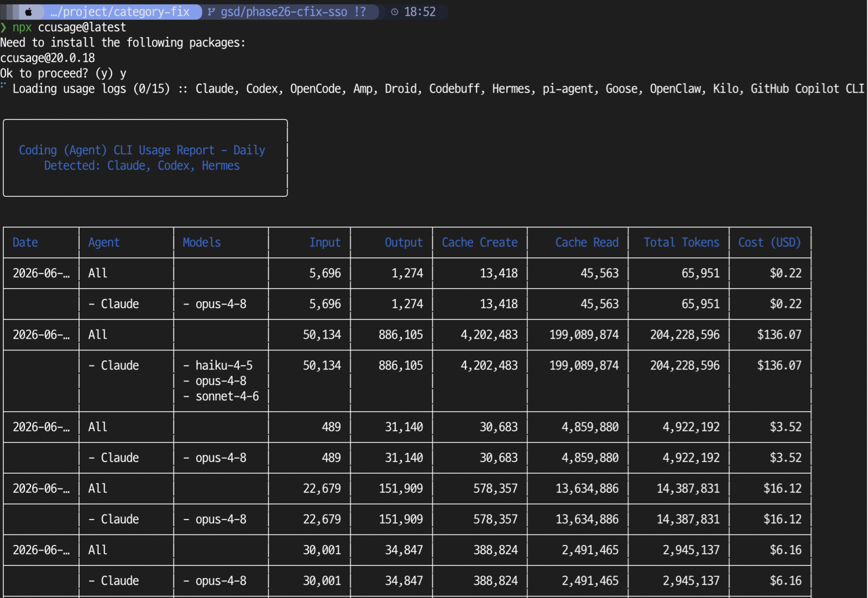
Task: Click the 18:52 time in the prompt
Action: (x=420, y=12)
